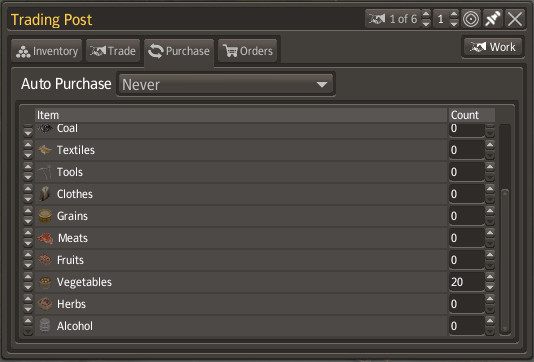This screenshot has width=534, height=362.
Task: Click the Alcohol barrel icon
Action: click(x=45, y=326)
